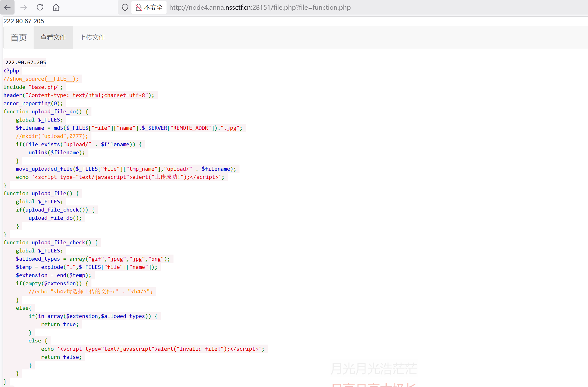Click the error_reporting(0); line
The image size is (588, 387).
pos(33,103)
